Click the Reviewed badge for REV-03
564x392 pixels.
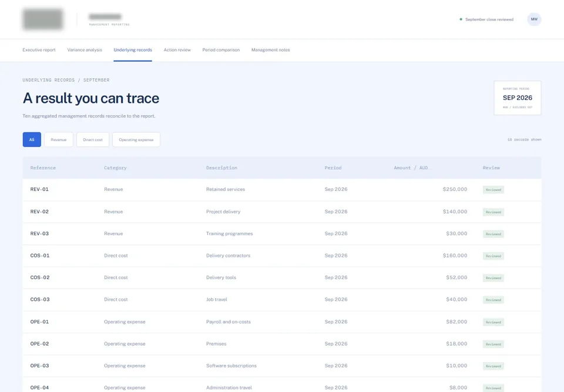pyautogui.click(x=493, y=234)
